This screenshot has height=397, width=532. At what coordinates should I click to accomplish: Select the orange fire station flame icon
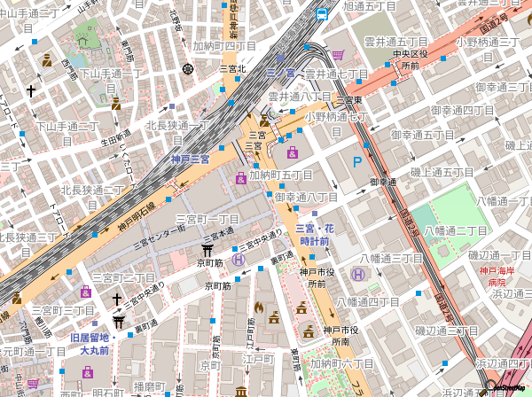(259, 307)
